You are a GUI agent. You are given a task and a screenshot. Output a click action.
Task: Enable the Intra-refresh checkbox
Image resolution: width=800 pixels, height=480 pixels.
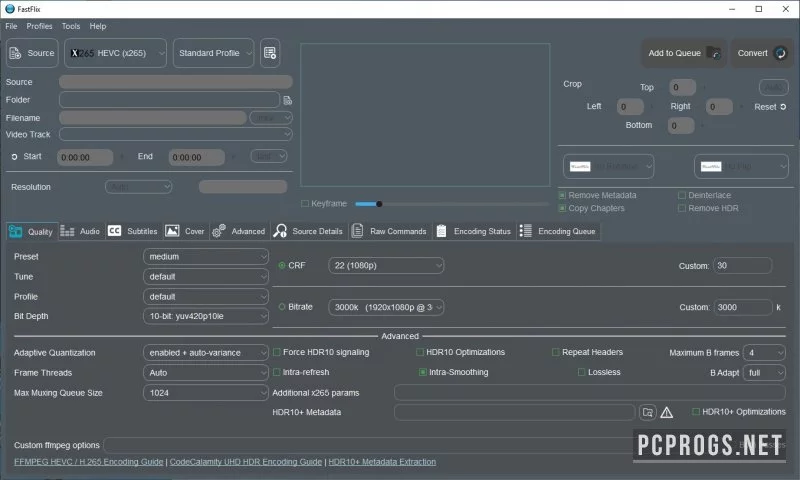pyautogui.click(x=277, y=372)
